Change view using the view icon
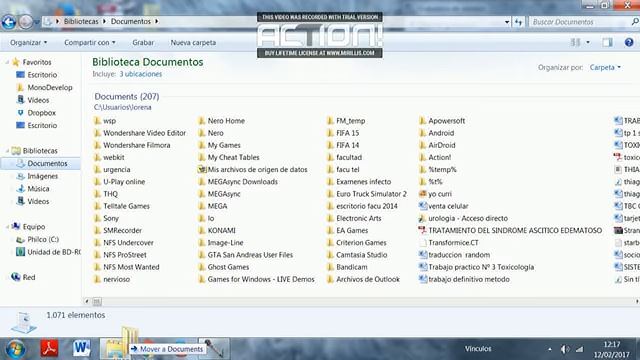The width and height of the screenshot is (640, 360). 576,42
